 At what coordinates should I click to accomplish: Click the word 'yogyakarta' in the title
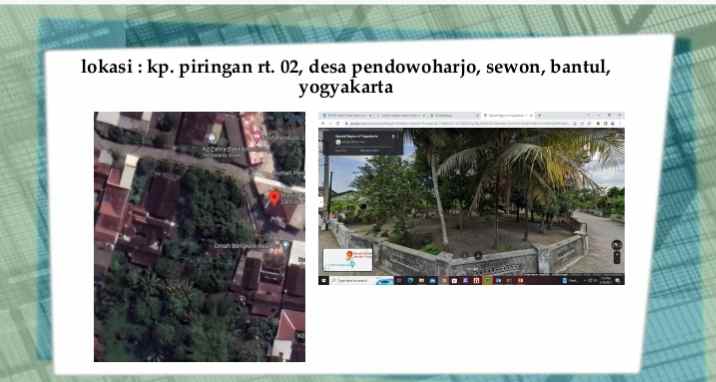click(x=346, y=88)
